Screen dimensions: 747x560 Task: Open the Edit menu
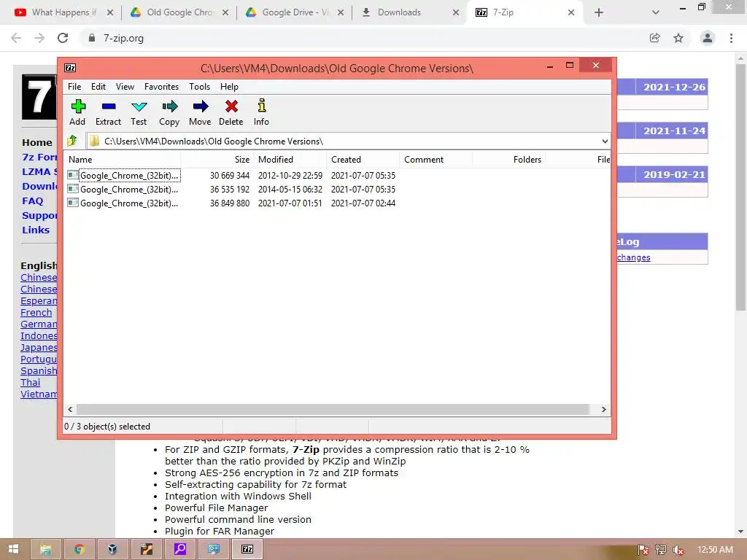[x=98, y=87]
